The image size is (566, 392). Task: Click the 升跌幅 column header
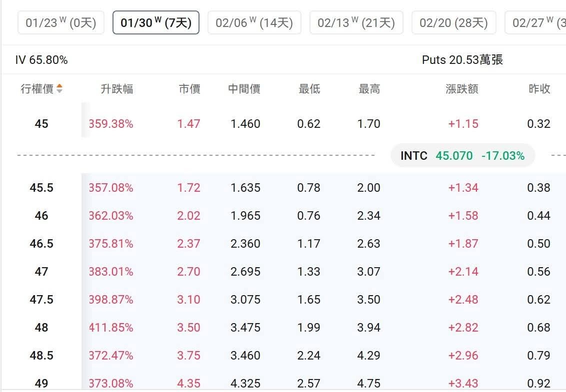(117, 89)
